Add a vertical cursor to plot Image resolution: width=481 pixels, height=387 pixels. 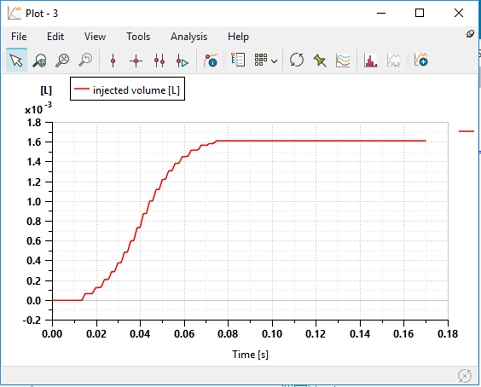113,61
